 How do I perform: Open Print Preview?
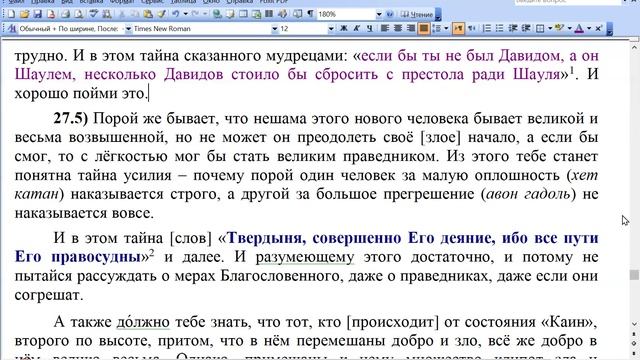tap(79, 14)
